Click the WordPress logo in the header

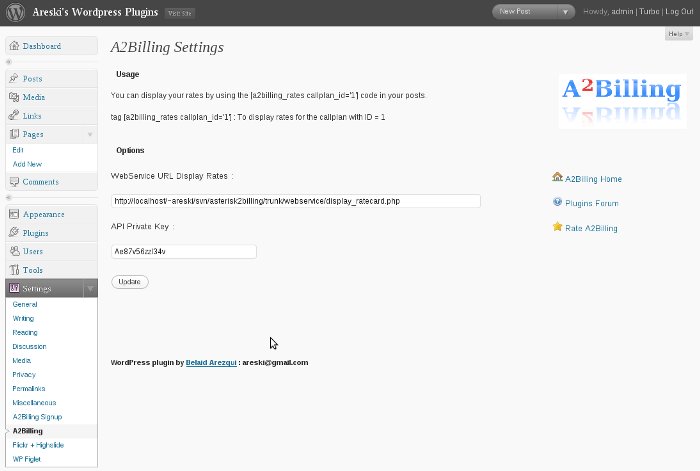pyautogui.click(x=15, y=14)
